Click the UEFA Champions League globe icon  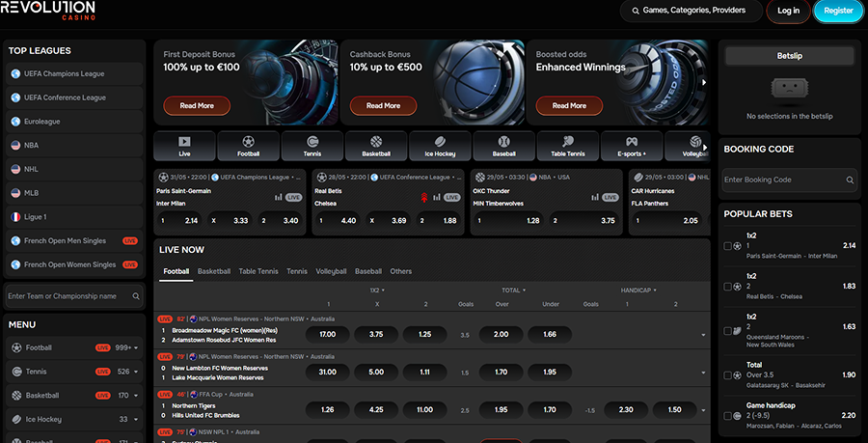click(x=15, y=73)
